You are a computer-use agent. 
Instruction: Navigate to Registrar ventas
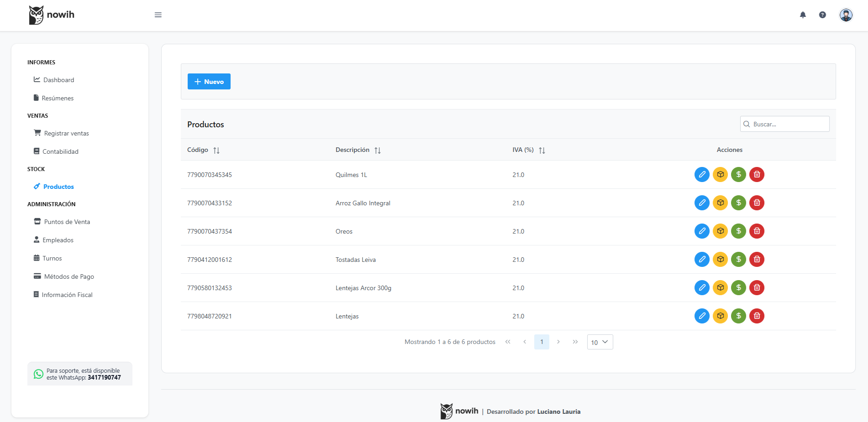(x=66, y=133)
